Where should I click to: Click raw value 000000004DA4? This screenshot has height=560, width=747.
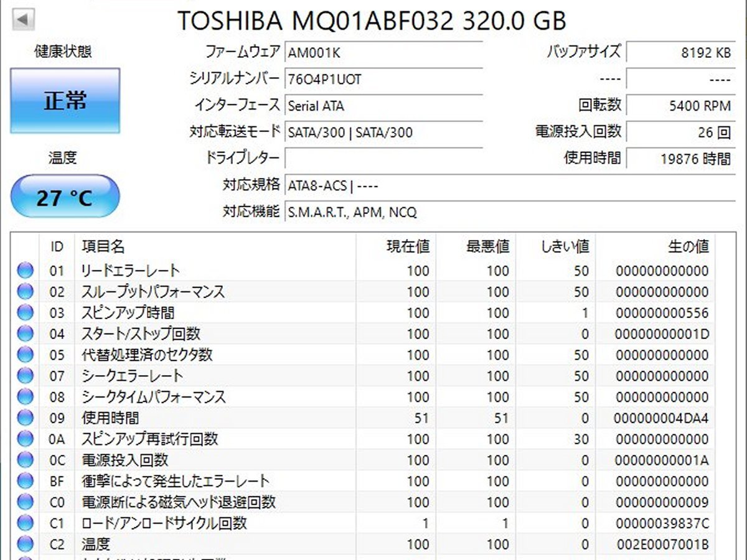(x=662, y=418)
